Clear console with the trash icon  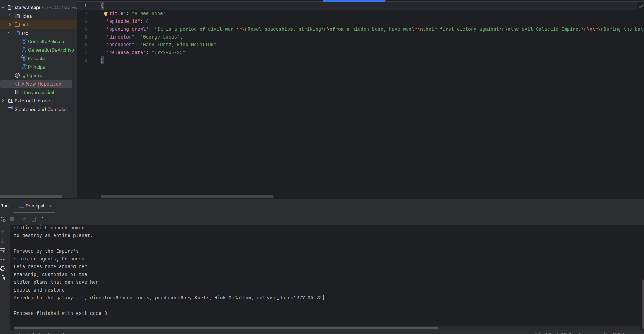click(x=3, y=278)
